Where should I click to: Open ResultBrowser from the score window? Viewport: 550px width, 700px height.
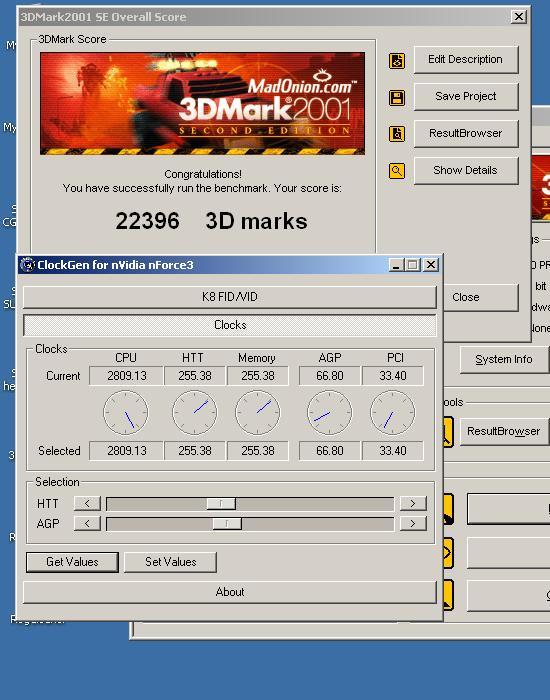[466, 133]
